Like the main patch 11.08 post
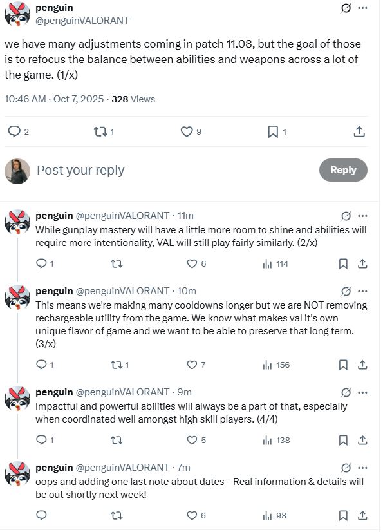Viewport: 392px width, 532px height. [x=187, y=131]
